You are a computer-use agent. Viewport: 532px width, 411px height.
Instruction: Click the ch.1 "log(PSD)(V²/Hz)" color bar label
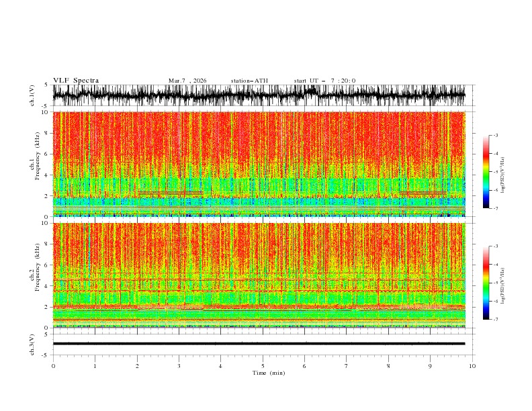tap(503, 175)
